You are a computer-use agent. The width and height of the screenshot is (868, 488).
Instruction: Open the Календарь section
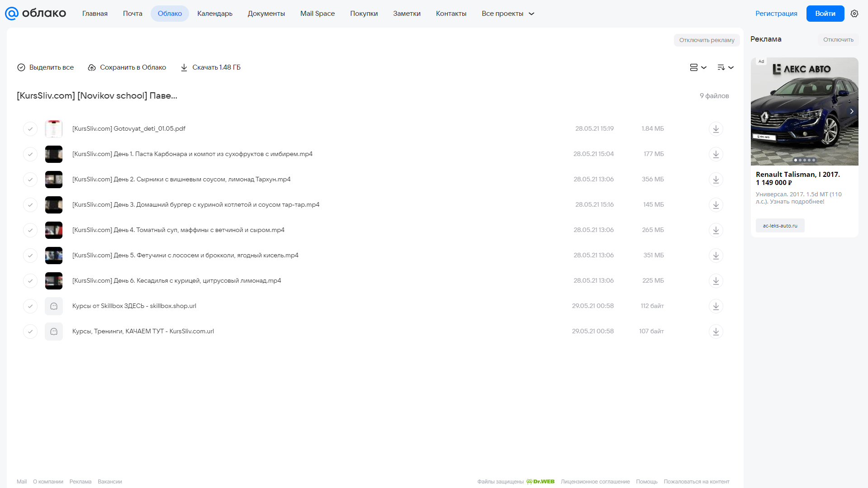tap(215, 14)
